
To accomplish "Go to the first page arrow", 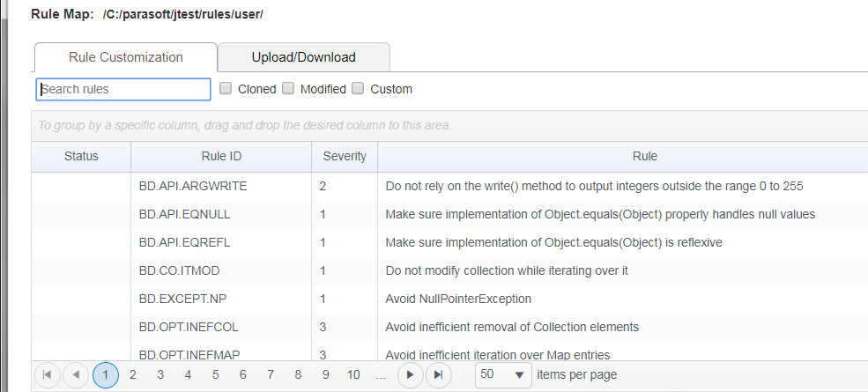I will 48,375.
